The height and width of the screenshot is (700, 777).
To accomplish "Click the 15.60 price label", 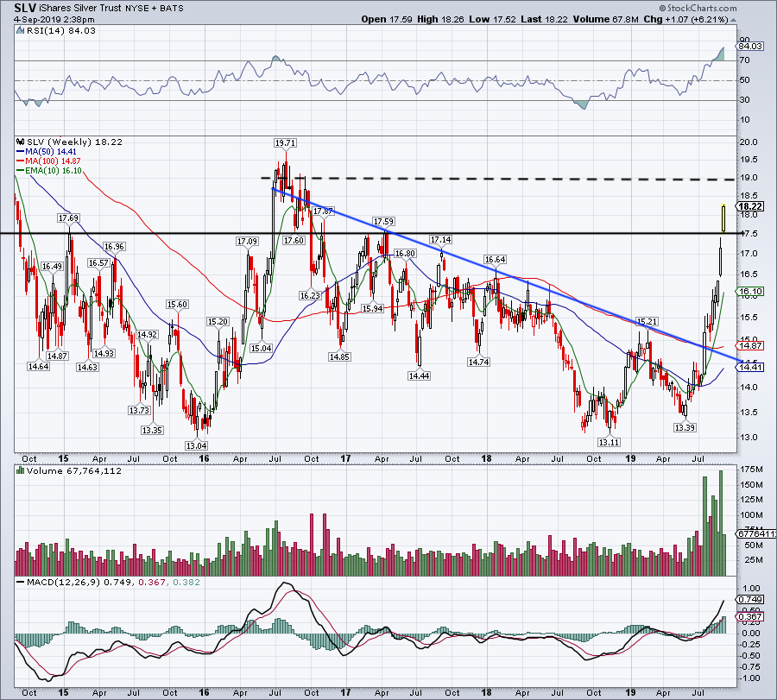I will (177, 305).
